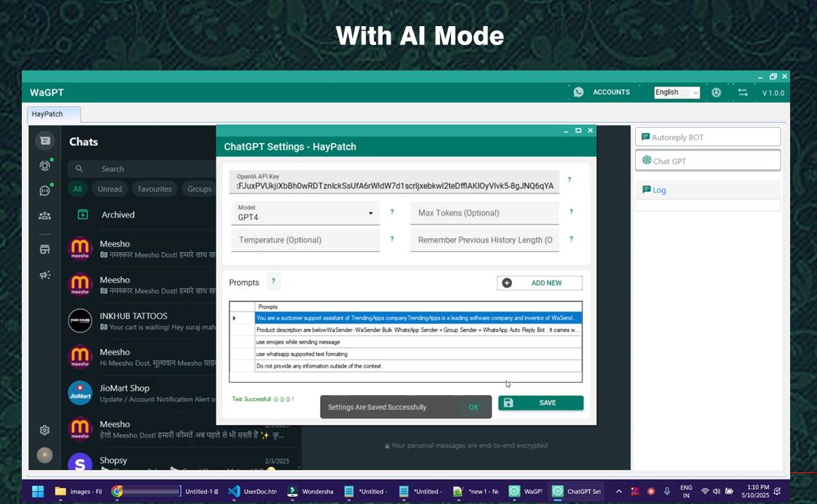Open the Notepad++ new 1 taskbar item
The image size is (817, 504).
pyautogui.click(x=476, y=492)
